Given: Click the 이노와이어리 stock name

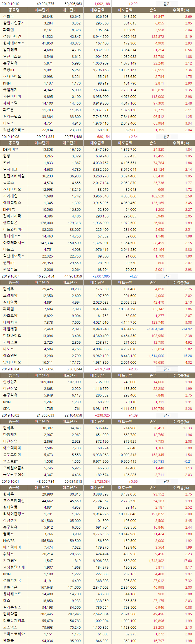Looking at the screenshot, I should (x=14, y=229).
